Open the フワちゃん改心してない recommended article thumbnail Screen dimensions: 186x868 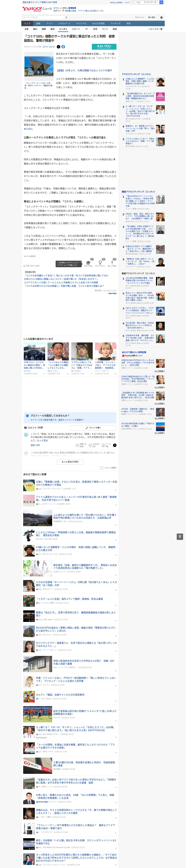(x=82, y=351)
